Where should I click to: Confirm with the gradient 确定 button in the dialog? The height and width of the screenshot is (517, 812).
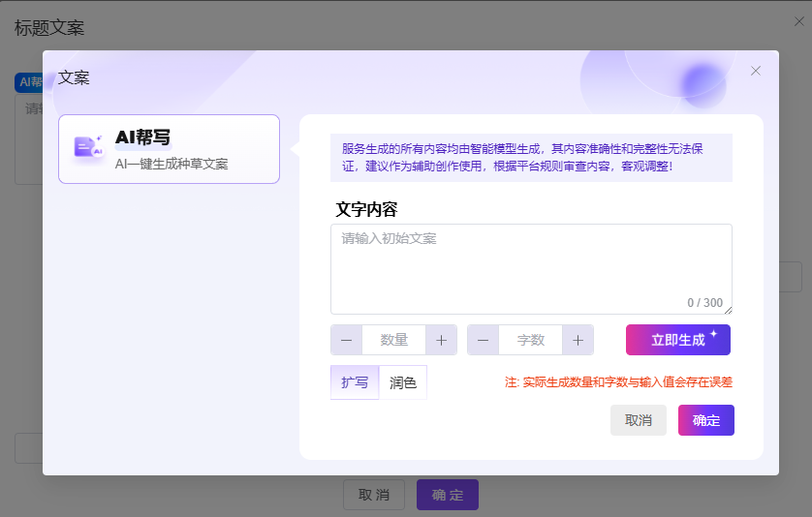tap(705, 420)
